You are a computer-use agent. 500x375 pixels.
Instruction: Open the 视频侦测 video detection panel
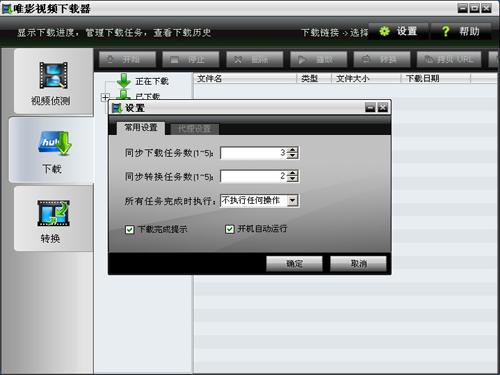[53, 82]
